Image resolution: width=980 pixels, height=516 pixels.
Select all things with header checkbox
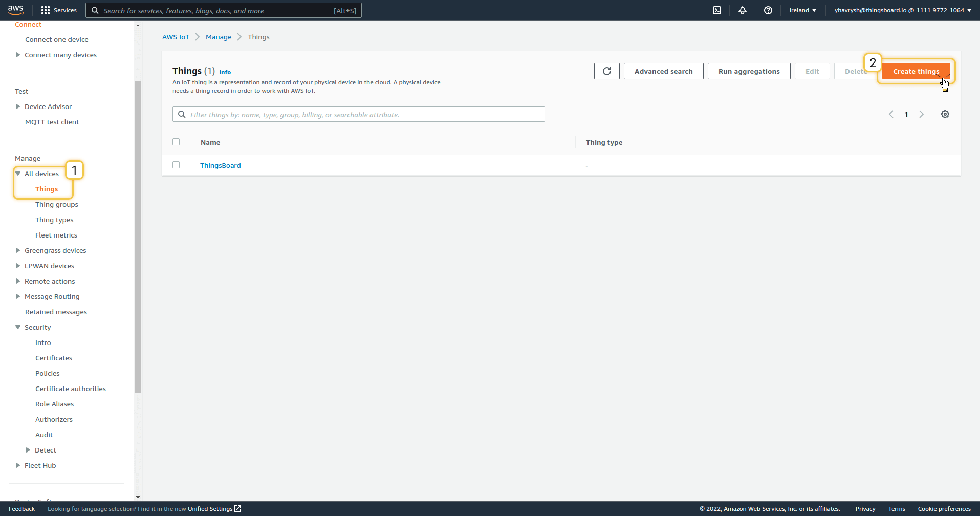tap(176, 142)
